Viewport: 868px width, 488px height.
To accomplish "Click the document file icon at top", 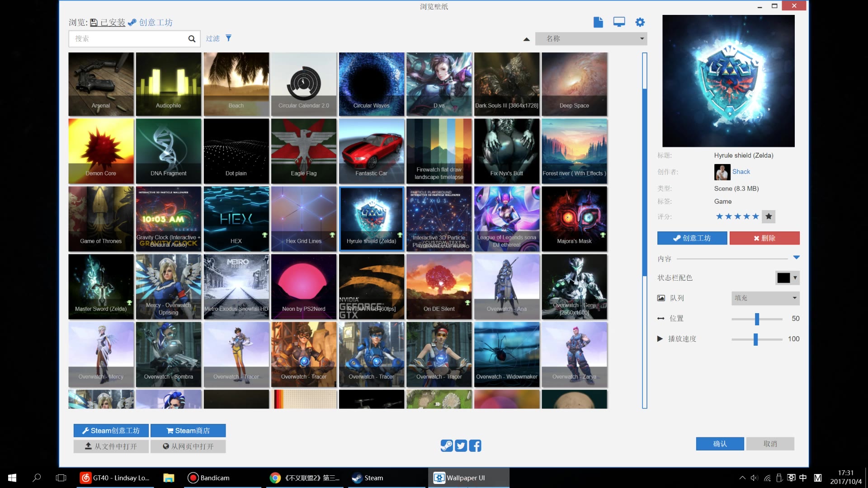I will point(598,22).
